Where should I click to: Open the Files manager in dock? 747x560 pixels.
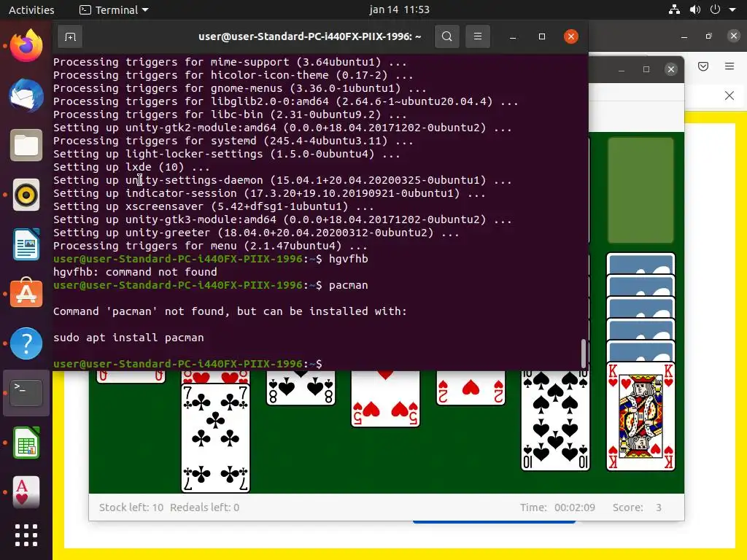click(x=26, y=145)
